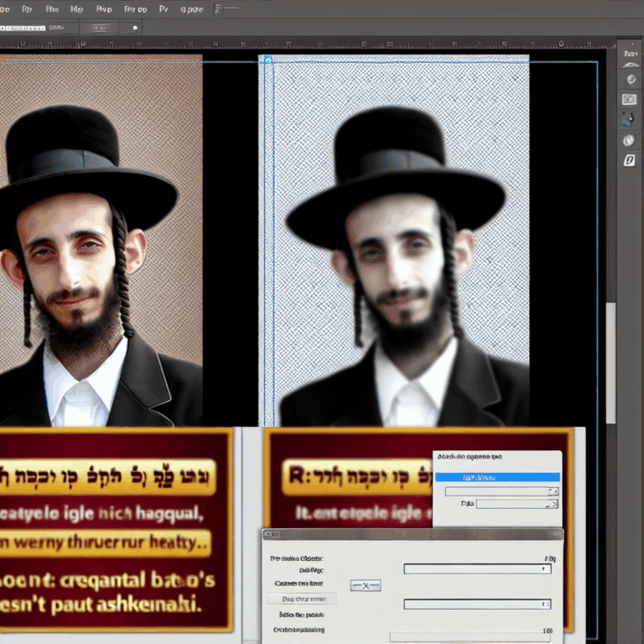The image size is (644, 644).
Task: Click the round icon second in right strip
Action: point(629,80)
